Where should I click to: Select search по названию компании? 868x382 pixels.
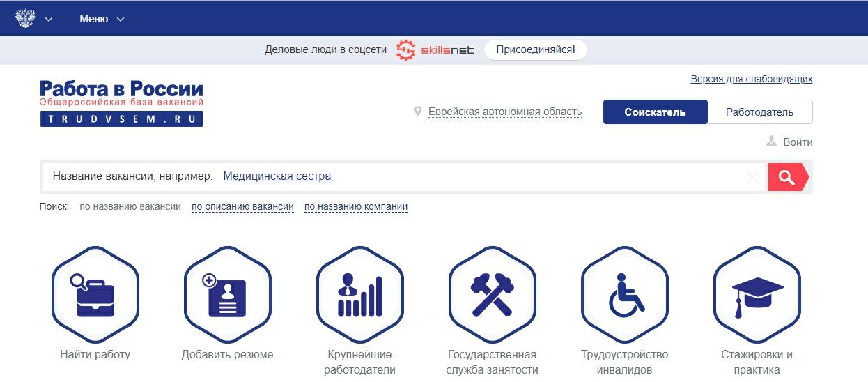(x=356, y=206)
